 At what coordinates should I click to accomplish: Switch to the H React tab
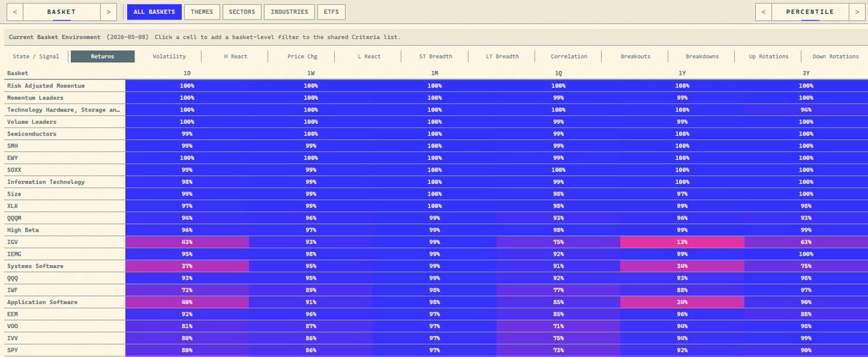point(235,56)
